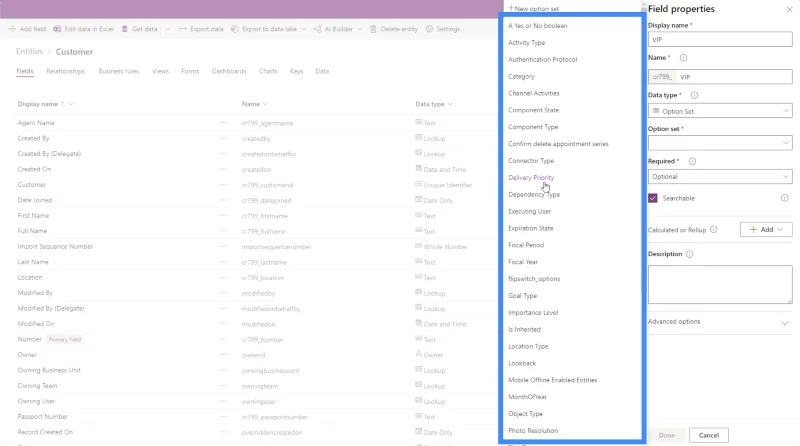800x446 pixels.
Task: Click the Delete entity trash icon
Action: pos(373,29)
